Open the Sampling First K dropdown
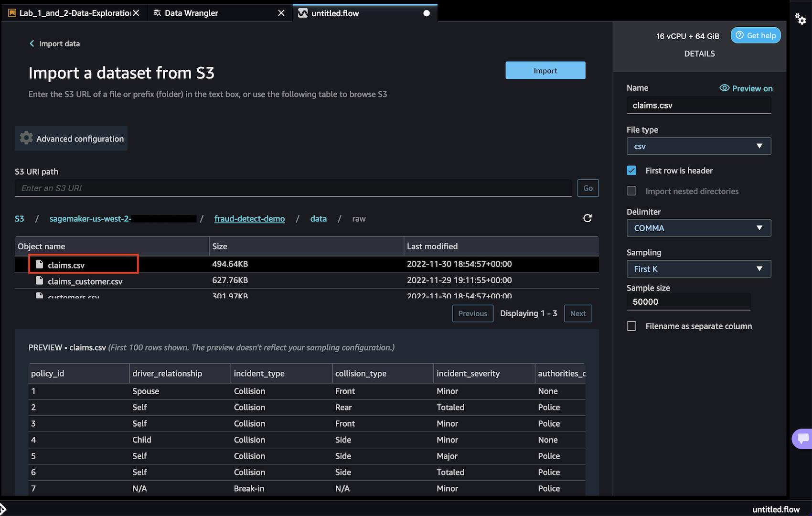812x516 pixels. pos(699,269)
